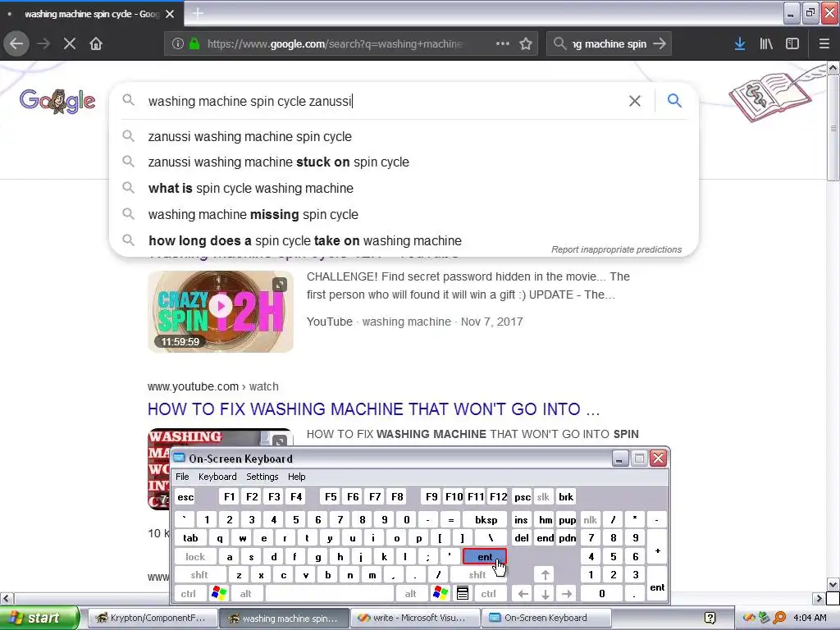The width and height of the screenshot is (840, 630).
Task: Open Firefox library icon
Action: 766,43
